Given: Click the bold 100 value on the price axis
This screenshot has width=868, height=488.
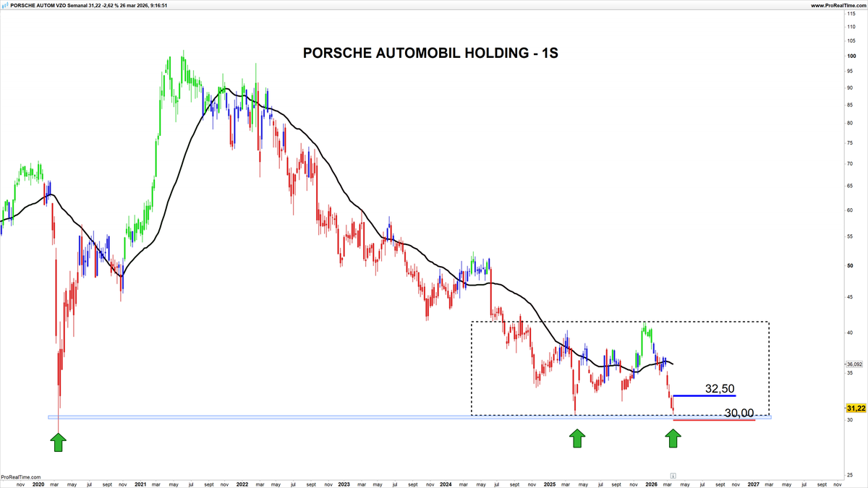Looking at the screenshot, I should 851,56.
